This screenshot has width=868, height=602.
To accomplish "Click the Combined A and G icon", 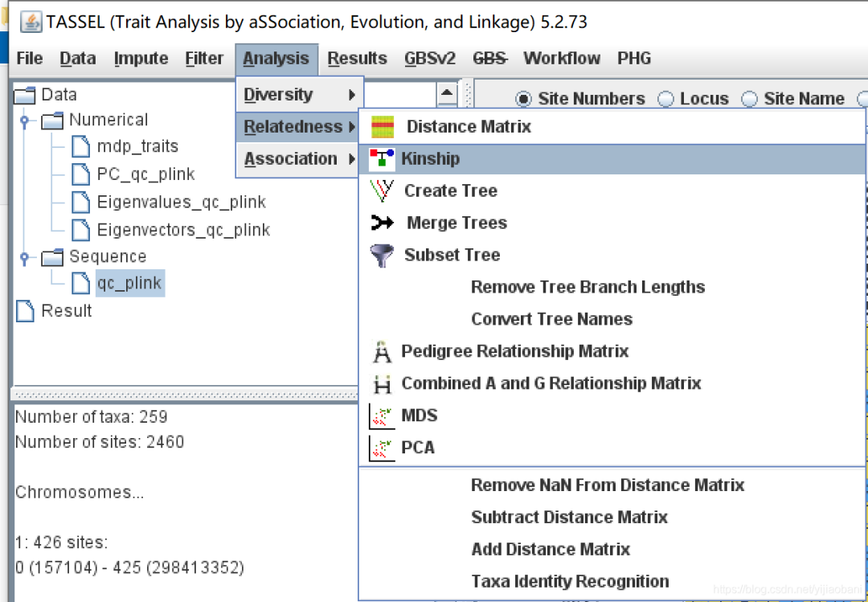I will [x=382, y=384].
